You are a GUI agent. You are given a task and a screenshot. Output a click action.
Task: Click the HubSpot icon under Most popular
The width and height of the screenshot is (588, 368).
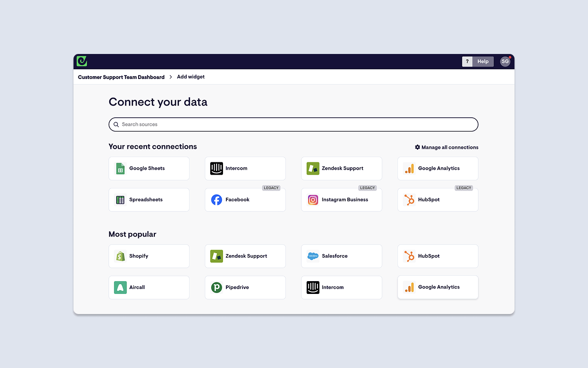[409, 256]
